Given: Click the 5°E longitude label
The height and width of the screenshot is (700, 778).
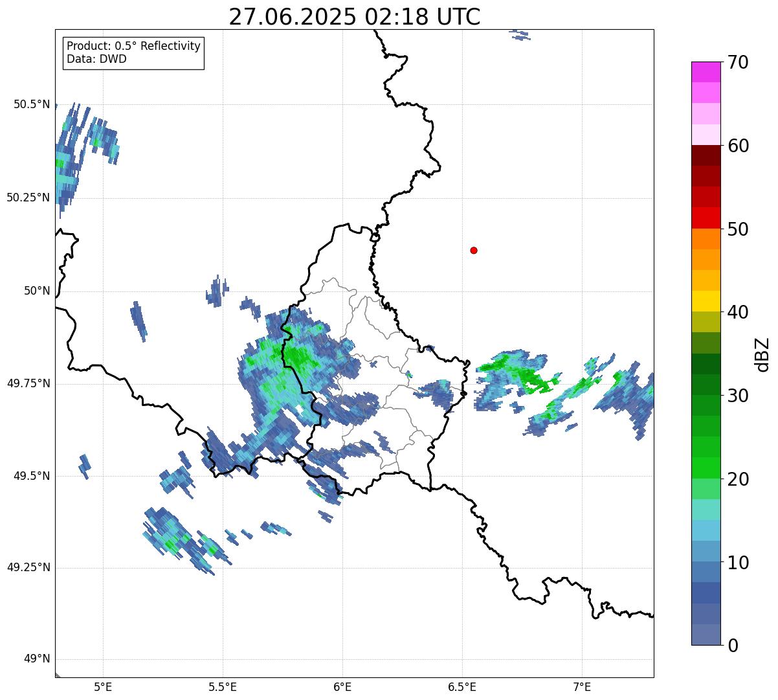Looking at the screenshot, I should coord(103,686).
